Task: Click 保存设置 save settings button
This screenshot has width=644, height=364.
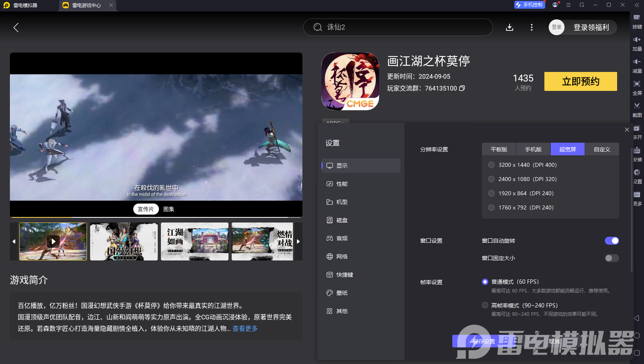Action: pyautogui.click(x=484, y=341)
